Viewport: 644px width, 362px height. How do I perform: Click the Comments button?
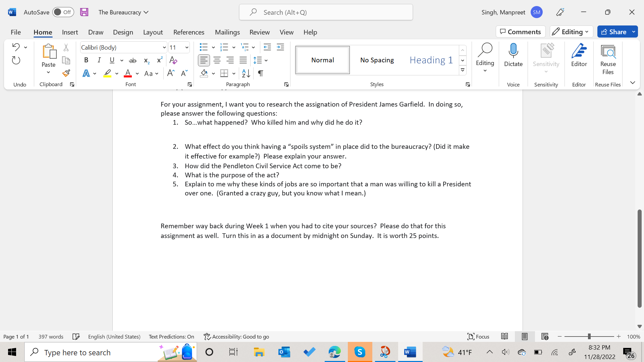520,32
